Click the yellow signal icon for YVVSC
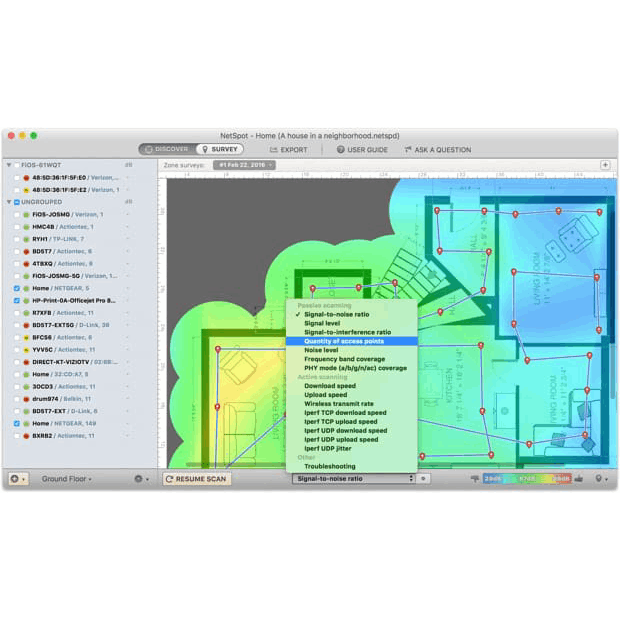 [x=26, y=350]
